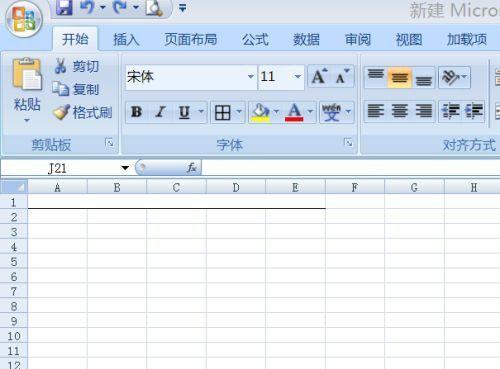Increase font size with the large A icon

[x=319, y=76]
